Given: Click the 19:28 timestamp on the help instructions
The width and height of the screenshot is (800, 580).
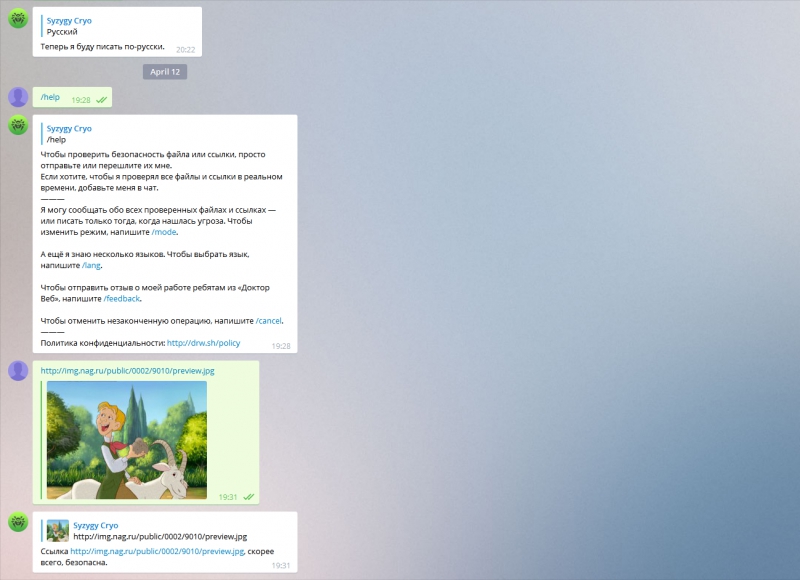Looking at the screenshot, I should click(x=281, y=346).
